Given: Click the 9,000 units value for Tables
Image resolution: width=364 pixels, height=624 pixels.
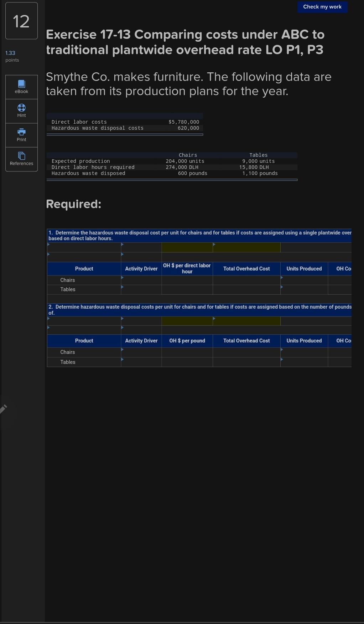Looking at the screenshot, I should click(258, 161).
